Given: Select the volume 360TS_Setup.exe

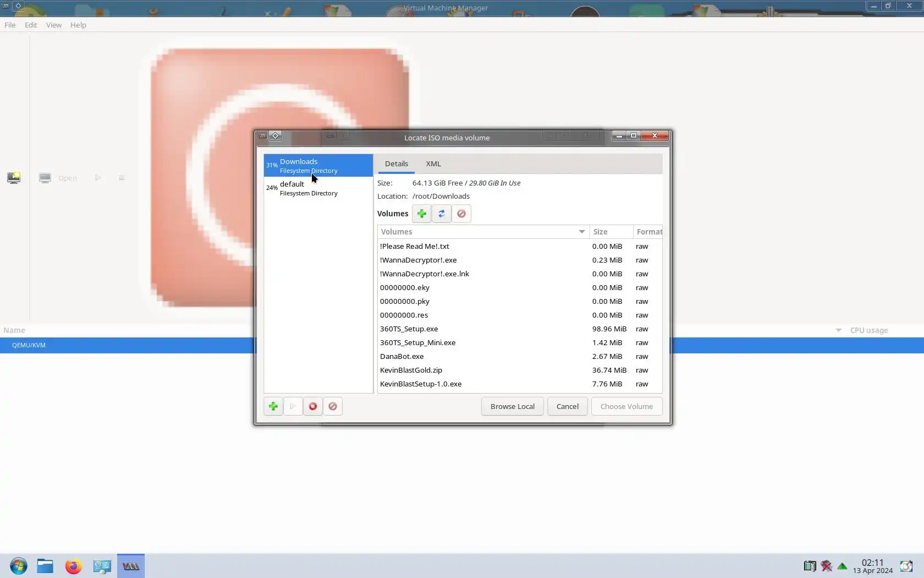Looking at the screenshot, I should (520, 329).
